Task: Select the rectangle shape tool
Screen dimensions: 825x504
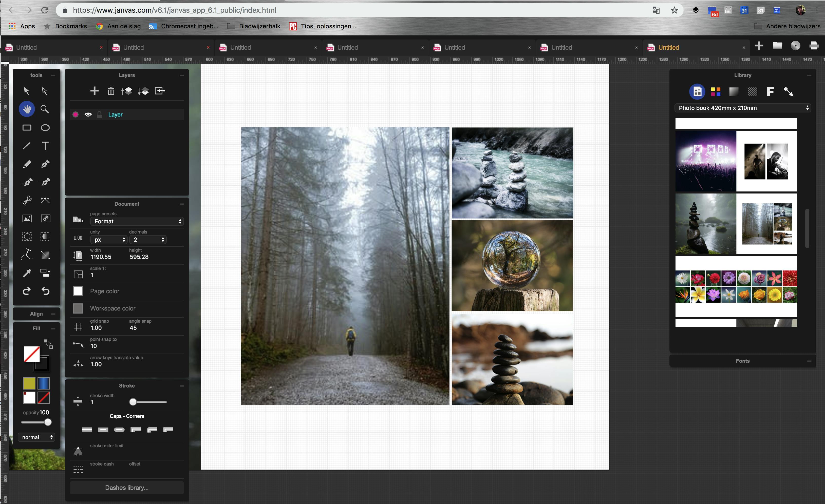Action: tap(27, 127)
